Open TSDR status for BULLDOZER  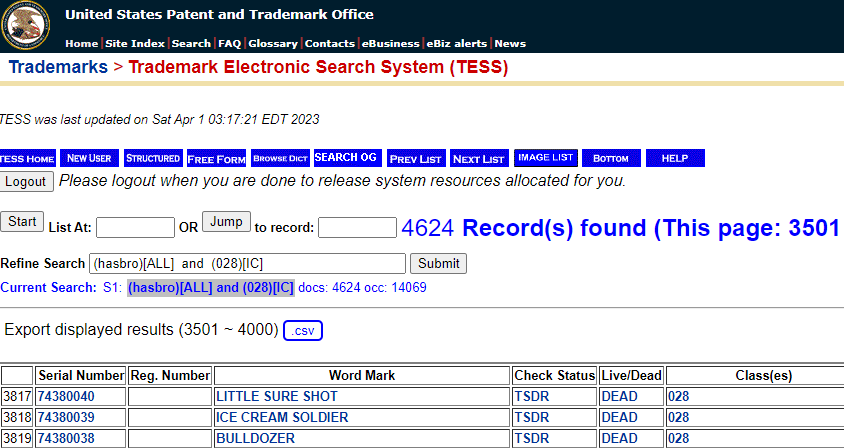pyautogui.click(x=532, y=438)
